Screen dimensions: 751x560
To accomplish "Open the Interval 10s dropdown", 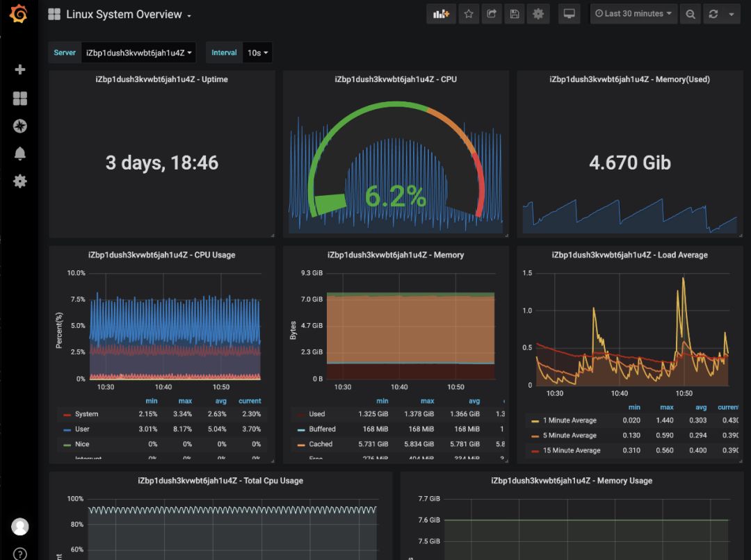I will 257,53.
